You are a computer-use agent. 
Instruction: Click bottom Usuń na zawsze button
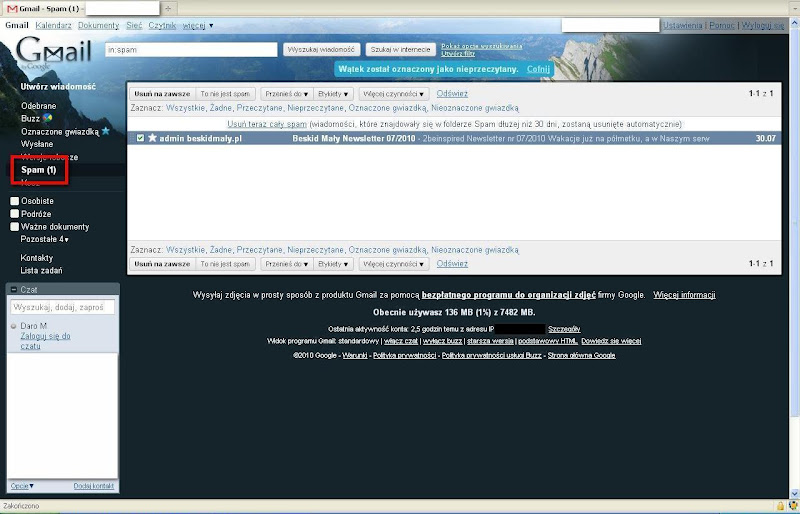pos(162,264)
